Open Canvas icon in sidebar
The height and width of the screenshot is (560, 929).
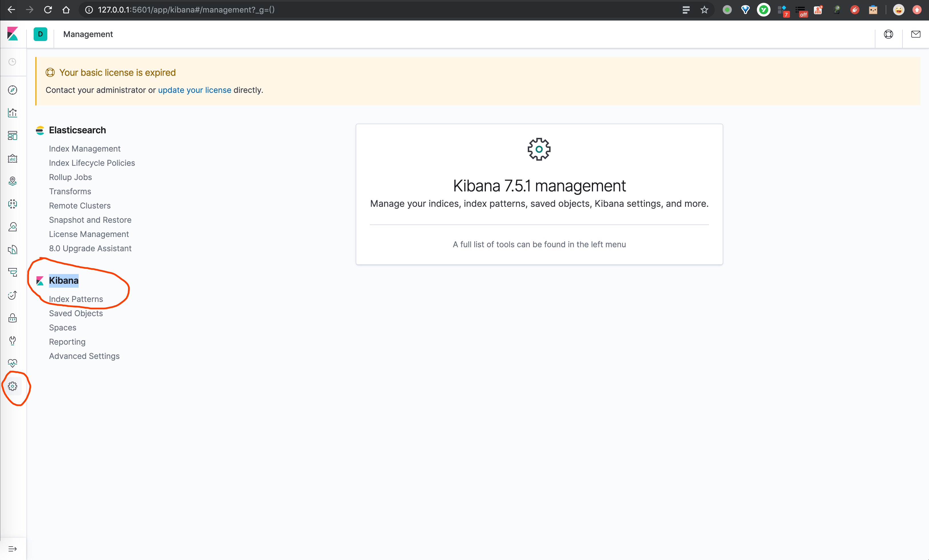[x=13, y=159]
